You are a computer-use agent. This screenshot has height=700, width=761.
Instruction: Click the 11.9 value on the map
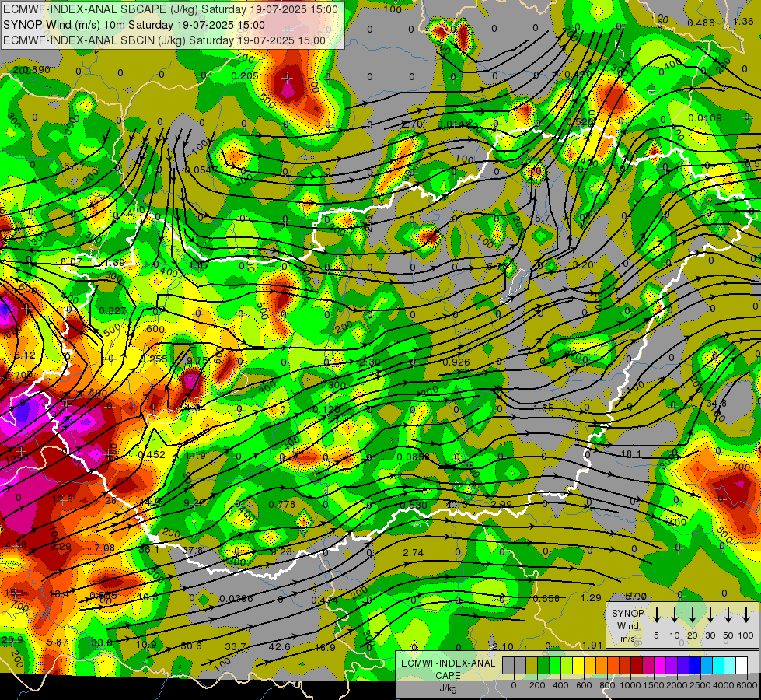pyautogui.click(x=195, y=455)
